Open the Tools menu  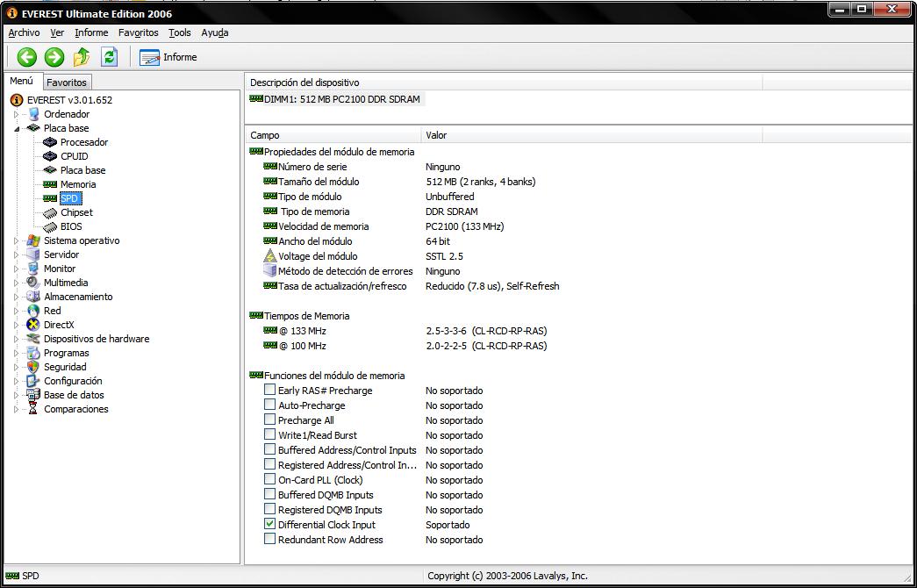coord(180,32)
